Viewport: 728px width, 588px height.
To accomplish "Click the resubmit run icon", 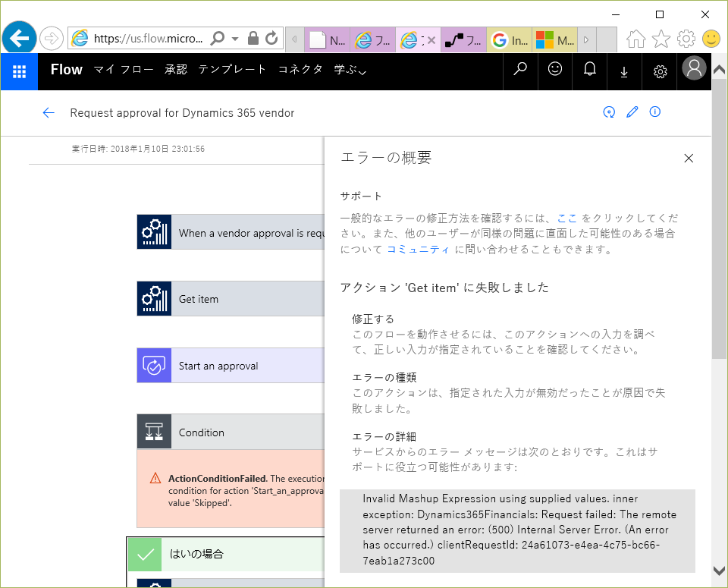I will tap(609, 112).
